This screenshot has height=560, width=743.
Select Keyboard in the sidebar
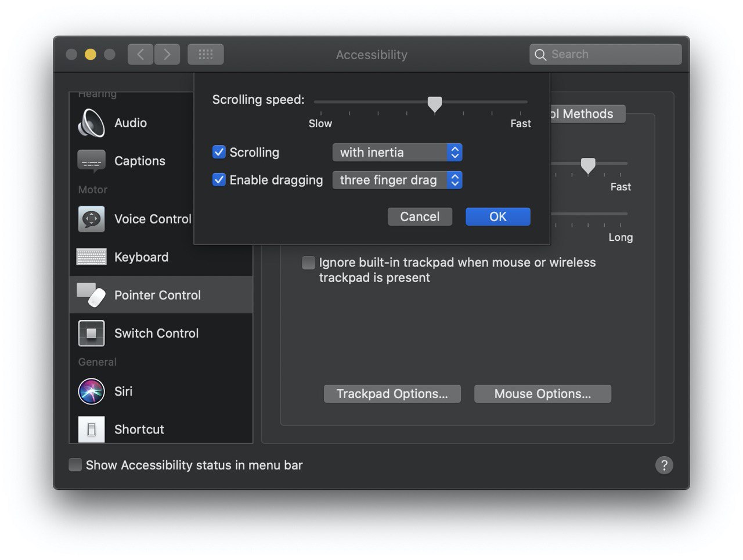coord(161,257)
